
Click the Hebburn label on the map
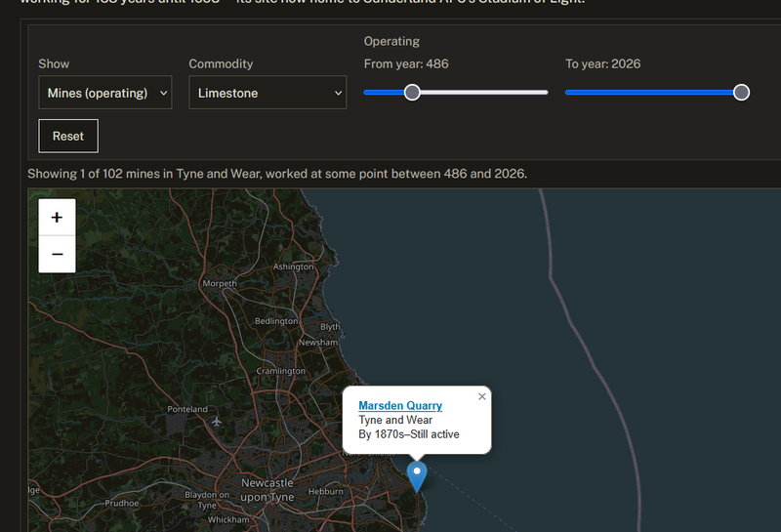point(326,491)
